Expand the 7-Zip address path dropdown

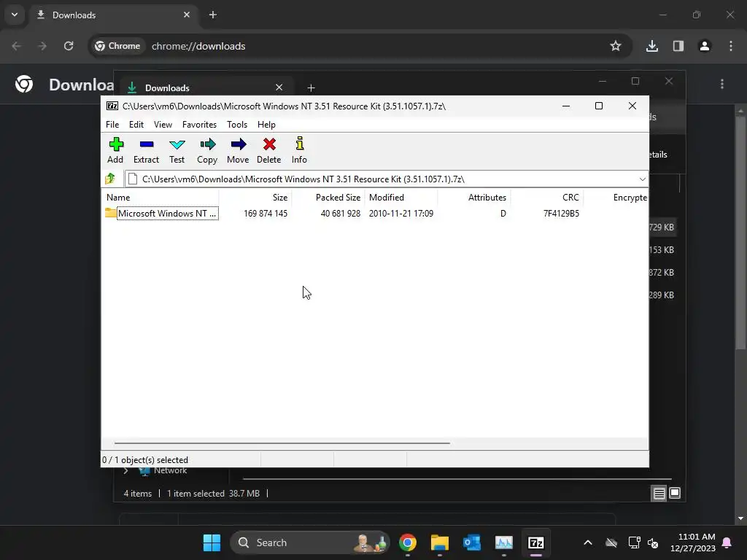click(642, 179)
